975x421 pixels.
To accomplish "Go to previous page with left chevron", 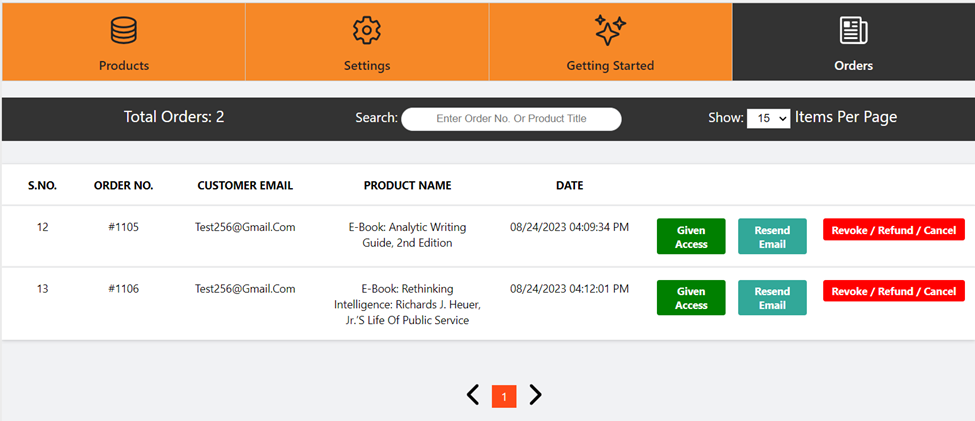I will coord(473,395).
